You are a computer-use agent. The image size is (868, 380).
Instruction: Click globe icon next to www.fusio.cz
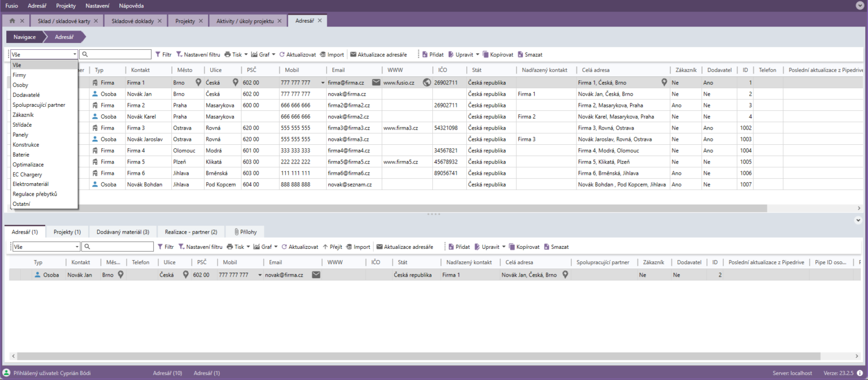(x=427, y=83)
